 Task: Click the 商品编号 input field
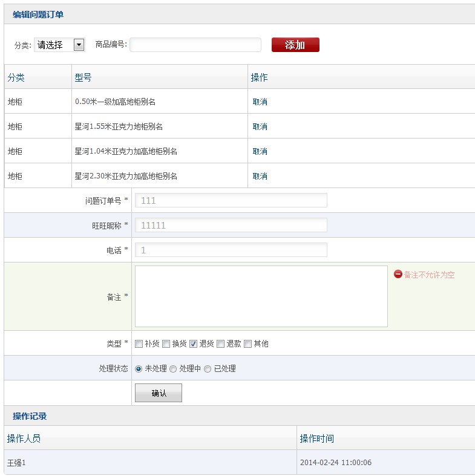pos(195,45)
